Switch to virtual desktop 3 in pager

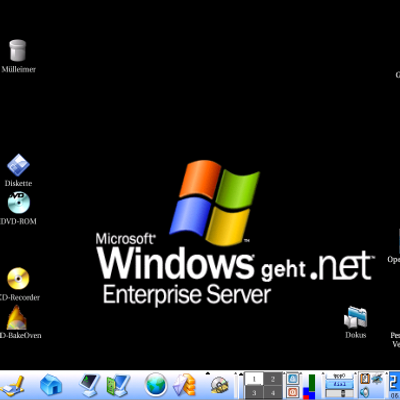[254, 392]
